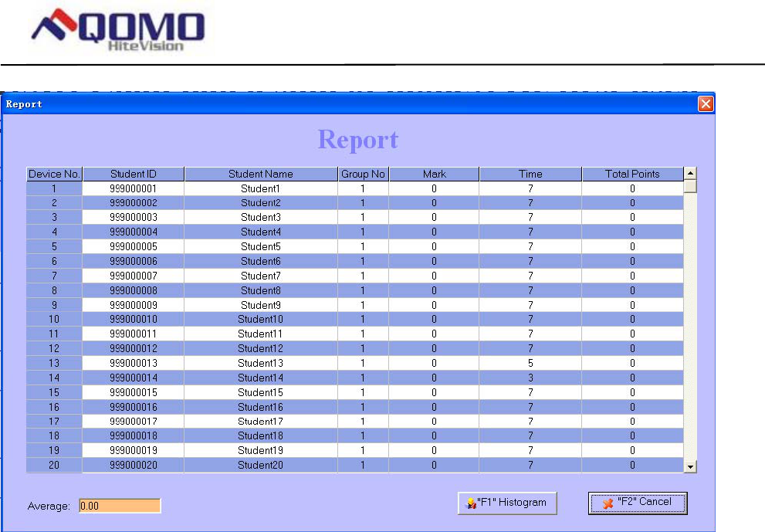Click the Student3 name cell
This screenshot has height=532, width=765.
260,217
